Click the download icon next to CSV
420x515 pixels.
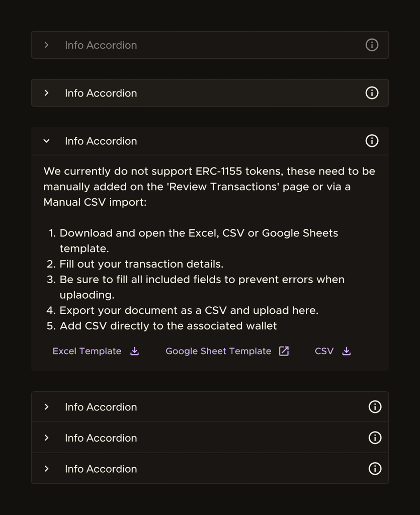click(x=347, y=351)
